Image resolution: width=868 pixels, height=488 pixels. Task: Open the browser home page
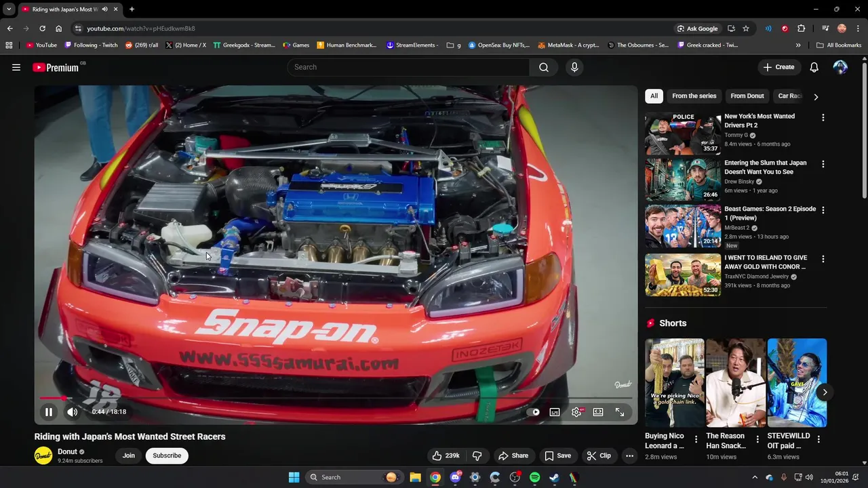pos(59,28)
